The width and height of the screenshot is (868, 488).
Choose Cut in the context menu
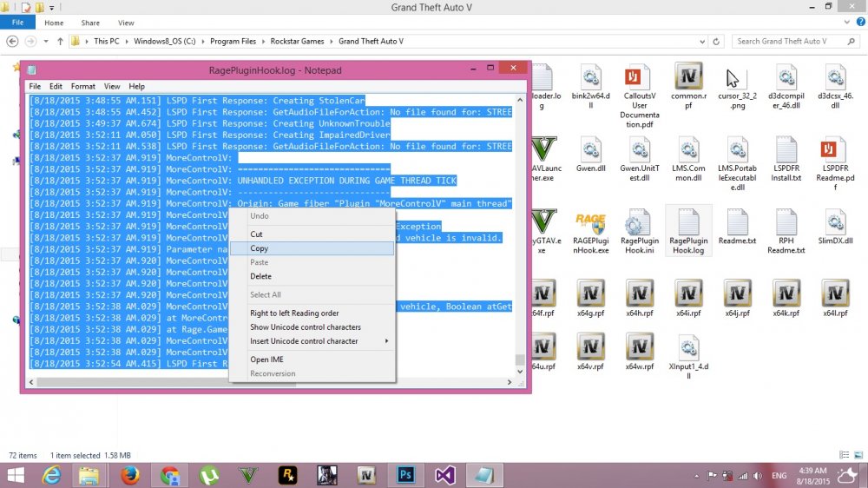tap(312, 234)
